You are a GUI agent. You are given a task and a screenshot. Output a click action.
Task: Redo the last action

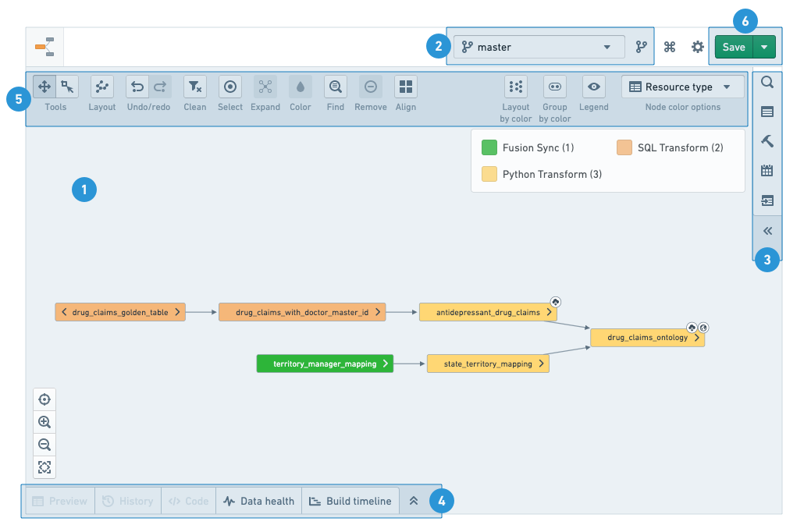tap(160, 87)
